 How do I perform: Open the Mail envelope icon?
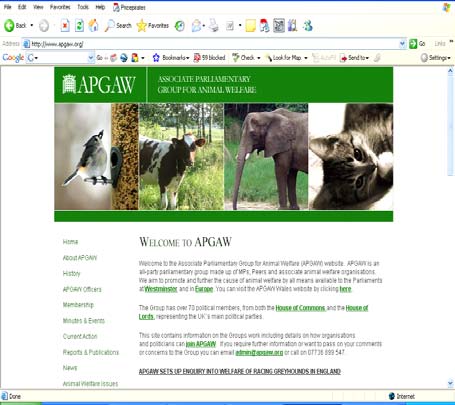tap(197, 26)
